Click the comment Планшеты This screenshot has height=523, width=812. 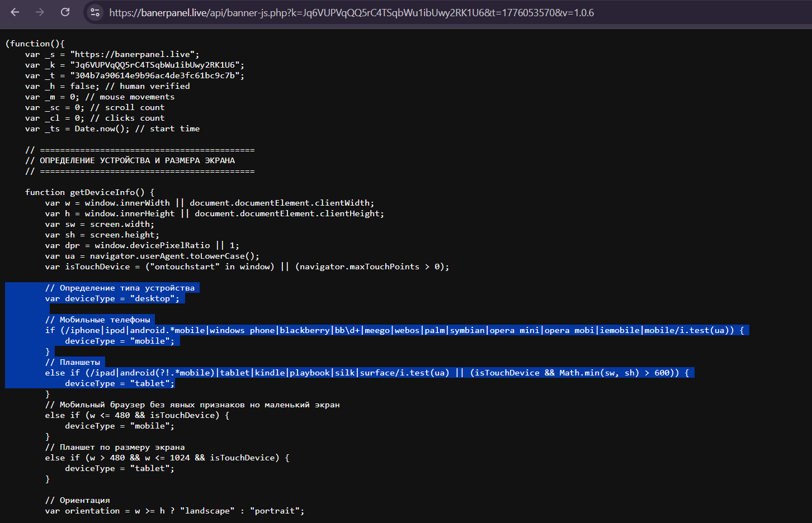(x=73, y=362)
